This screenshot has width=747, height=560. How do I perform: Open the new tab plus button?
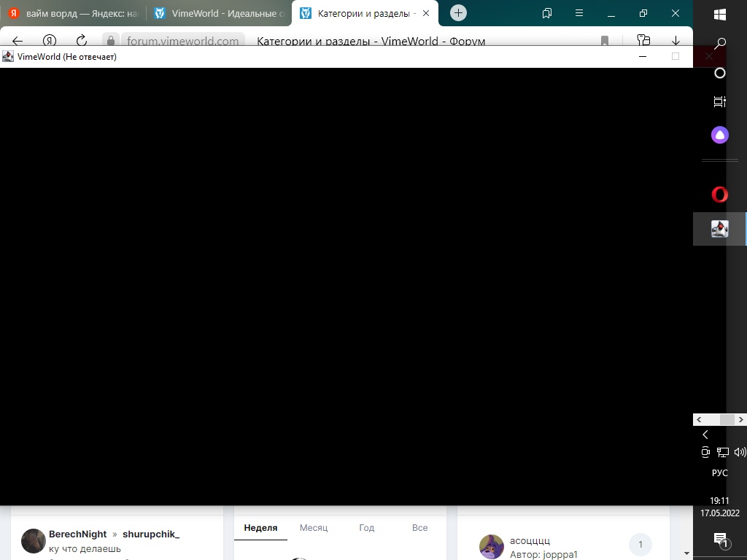458,13
